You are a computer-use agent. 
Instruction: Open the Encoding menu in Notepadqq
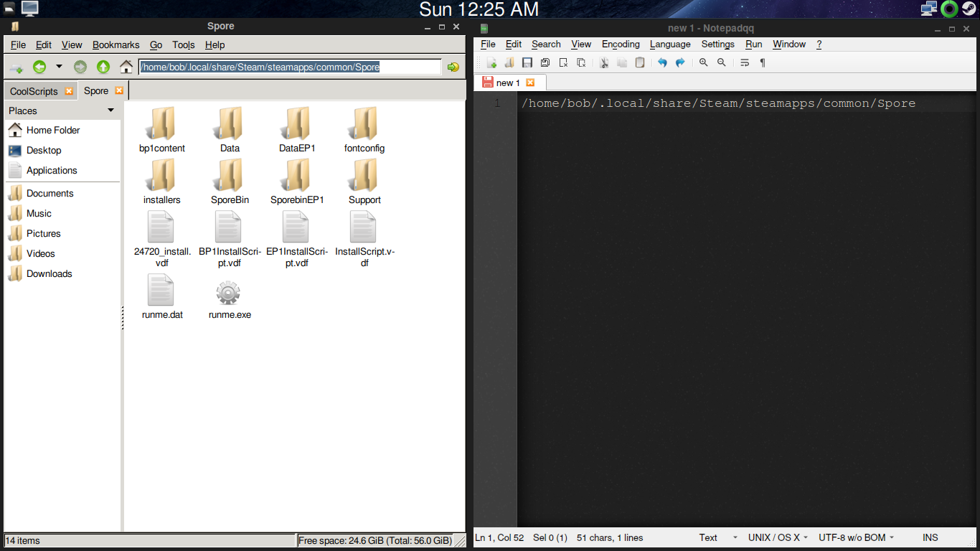(x=621, y=44)
